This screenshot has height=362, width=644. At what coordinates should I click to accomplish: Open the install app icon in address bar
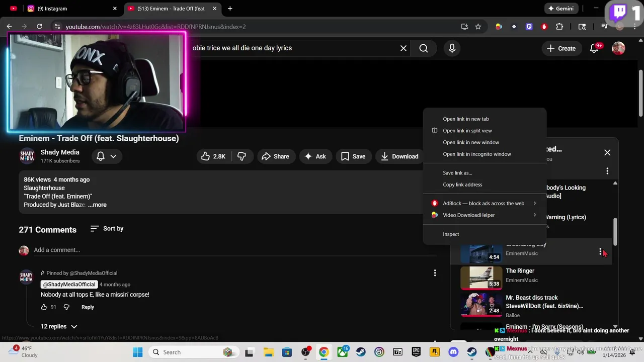(x=464, y=27)
